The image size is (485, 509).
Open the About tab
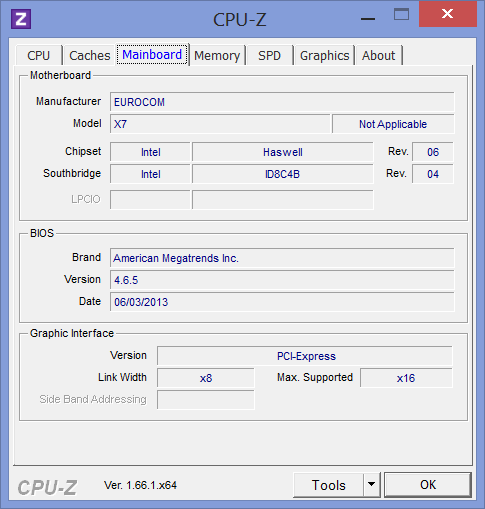[379, 55]
